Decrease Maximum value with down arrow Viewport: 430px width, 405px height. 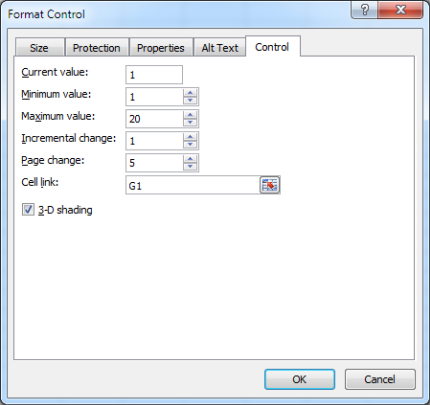click(190, 122)
